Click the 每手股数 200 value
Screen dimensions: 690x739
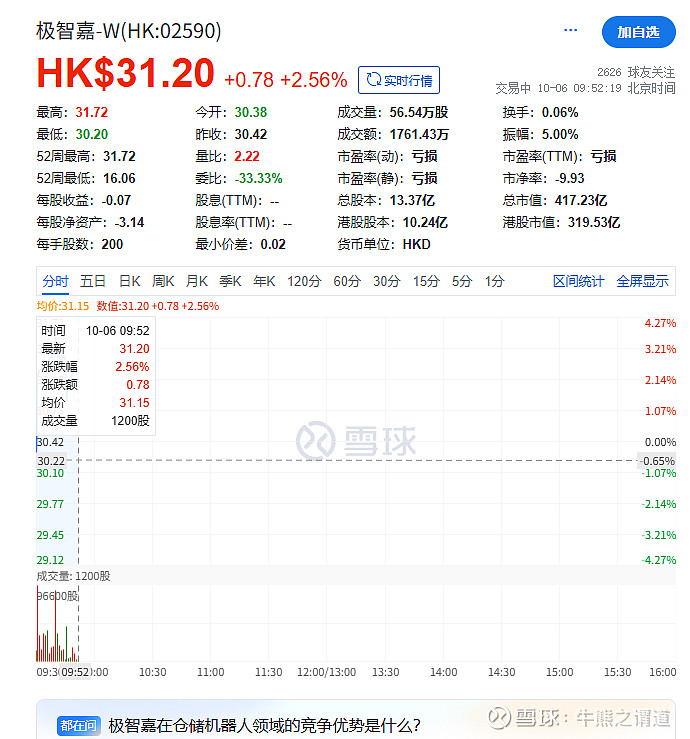pos(112,244)
